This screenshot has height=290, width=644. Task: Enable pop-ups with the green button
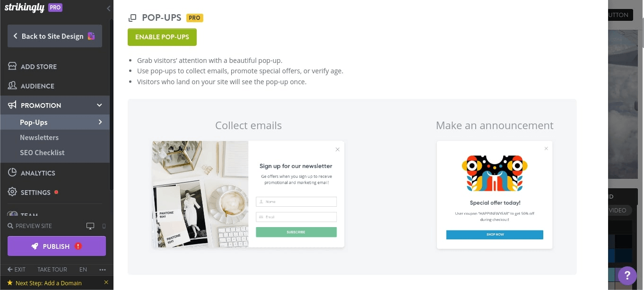(x=162, y=36)
